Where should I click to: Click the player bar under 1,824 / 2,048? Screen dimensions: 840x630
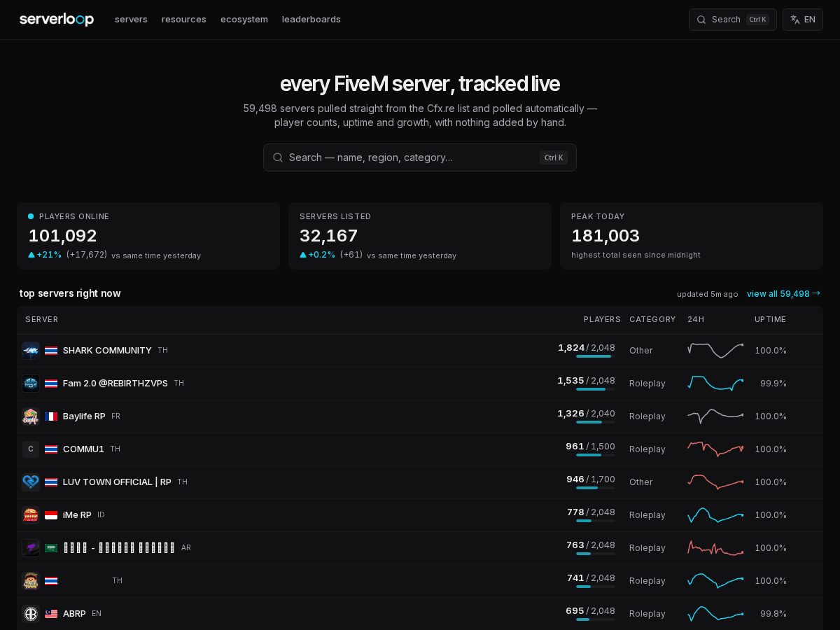[596, 356]
